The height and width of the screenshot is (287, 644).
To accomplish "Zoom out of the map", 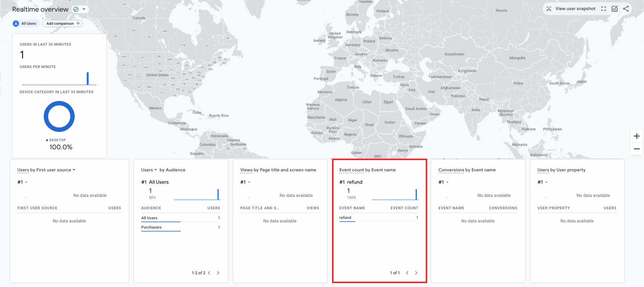I will tap(637, 149).
